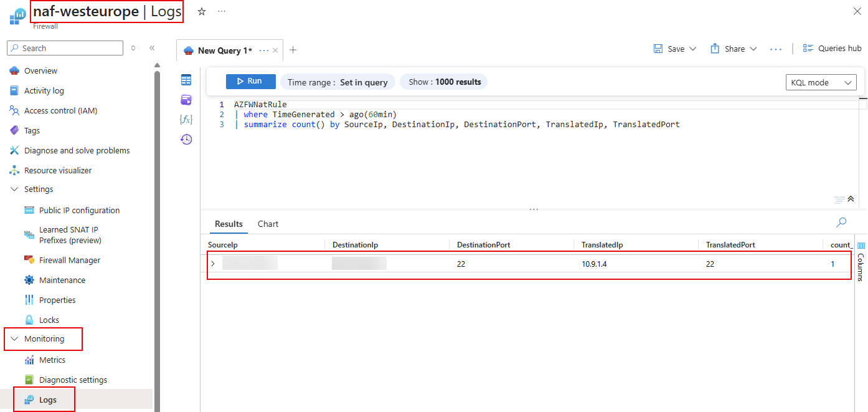Open the Share dropdown menu
The image size is (868, 412).
(734, 49)
